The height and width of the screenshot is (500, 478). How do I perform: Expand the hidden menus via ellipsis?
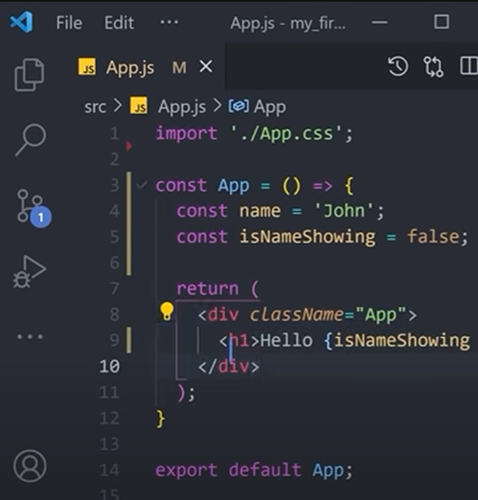[169, 23]
